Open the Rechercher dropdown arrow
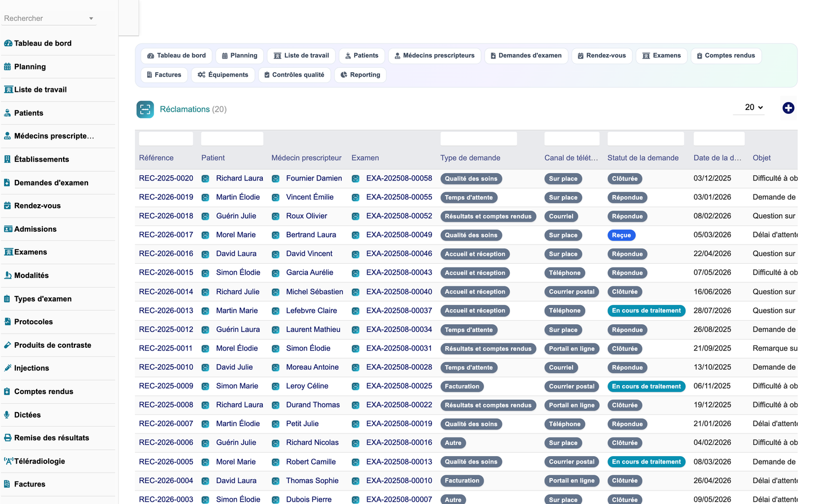The image size is (815, 504). (x=91, y=19)
